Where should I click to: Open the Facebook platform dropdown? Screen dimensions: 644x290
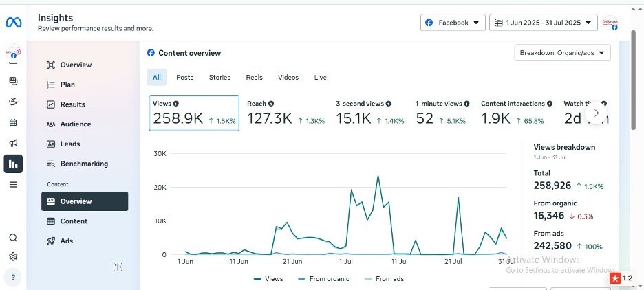pyautogui.click(x=453, y=23)
